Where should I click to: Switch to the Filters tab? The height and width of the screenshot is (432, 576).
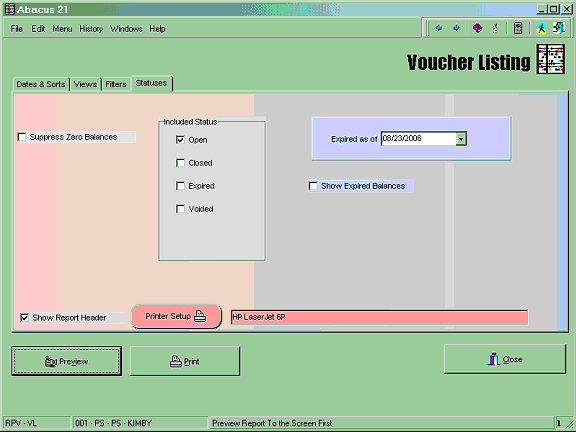click(116, 84)
